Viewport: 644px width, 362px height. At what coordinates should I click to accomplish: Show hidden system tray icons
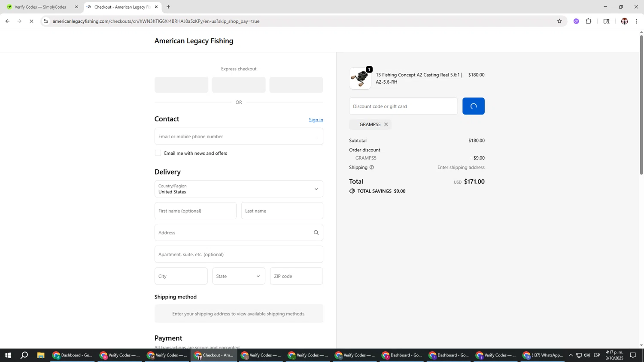tap(571, 355)
